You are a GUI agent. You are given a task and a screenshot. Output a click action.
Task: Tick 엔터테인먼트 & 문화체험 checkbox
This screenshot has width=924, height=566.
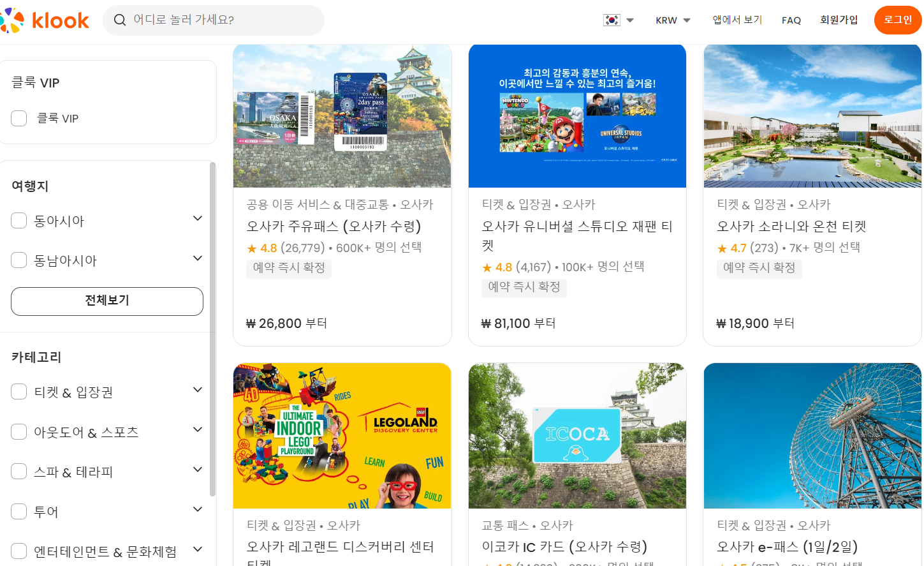tap(19, 551)
